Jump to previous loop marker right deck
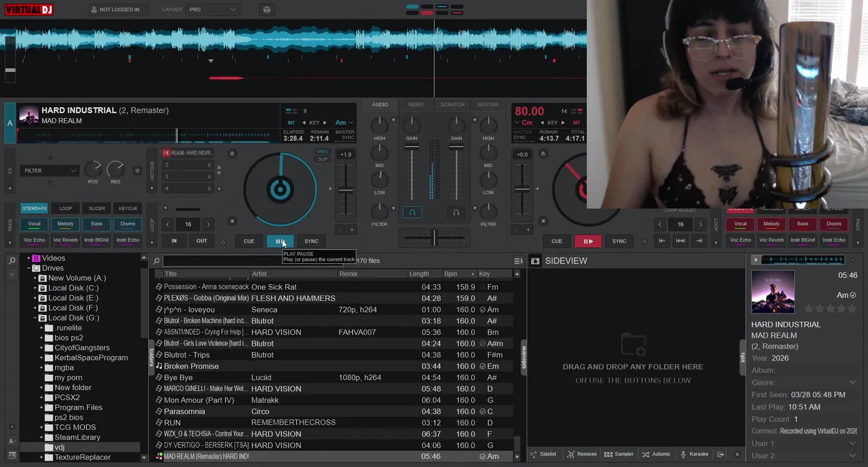This screenshot has width=868, height=467. click(662, 241)
